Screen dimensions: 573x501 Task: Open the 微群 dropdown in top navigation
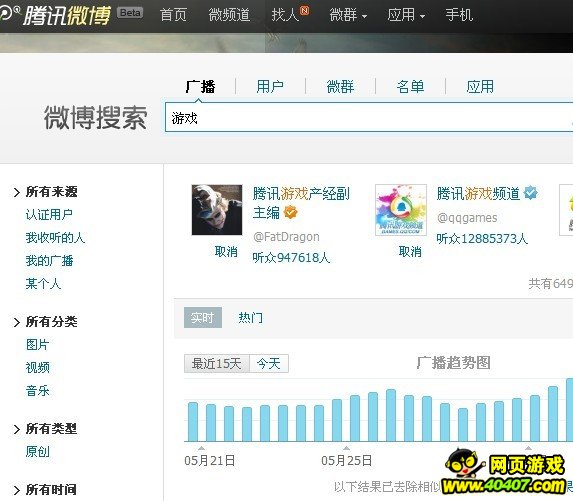tap(348, 15)
